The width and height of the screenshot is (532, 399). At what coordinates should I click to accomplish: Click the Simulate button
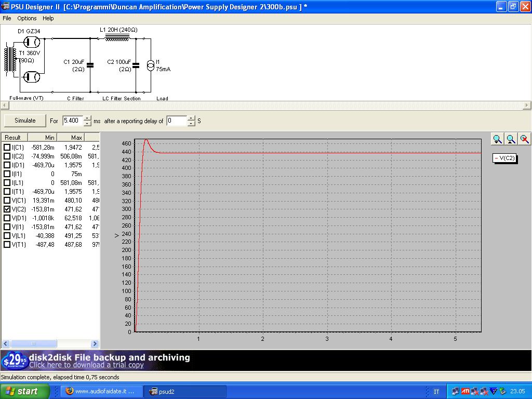(x=25, y=121)
